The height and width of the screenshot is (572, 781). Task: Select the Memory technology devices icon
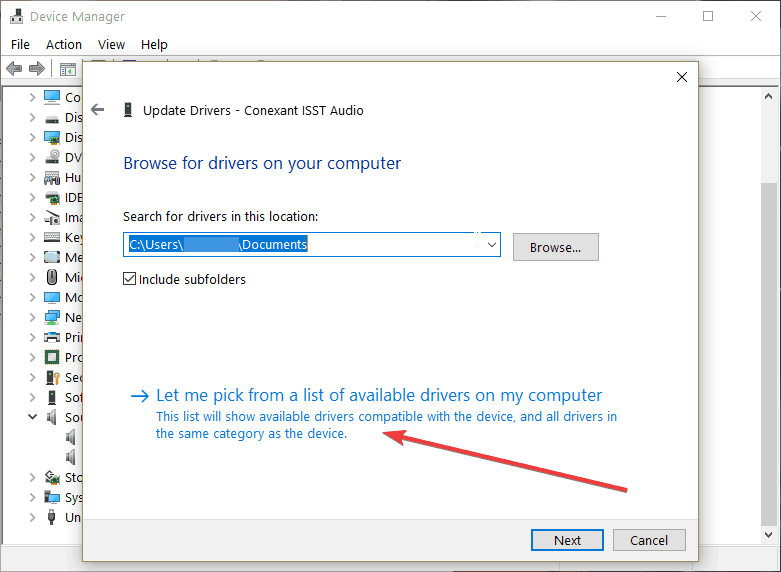pyautogui.click(x=52, y=257)
